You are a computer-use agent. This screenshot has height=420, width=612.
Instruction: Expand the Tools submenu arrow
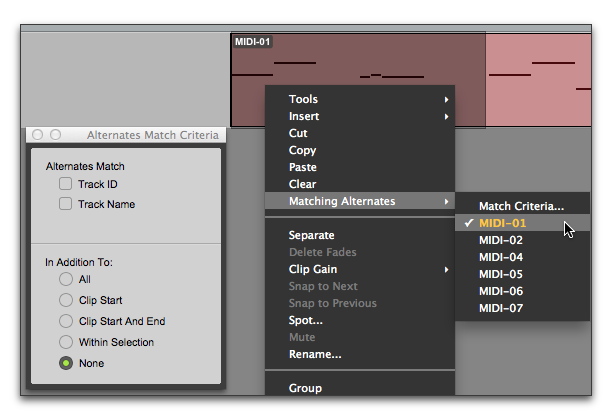coord(447,100)
